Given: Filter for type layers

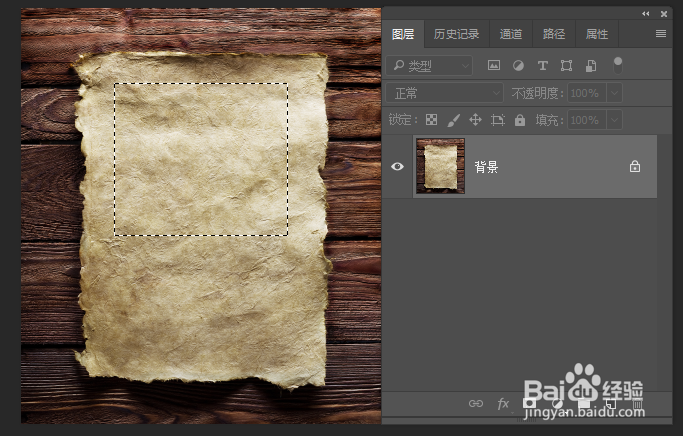Looking at the screenshot, I should pyautogui.click(x=542, y=65).
